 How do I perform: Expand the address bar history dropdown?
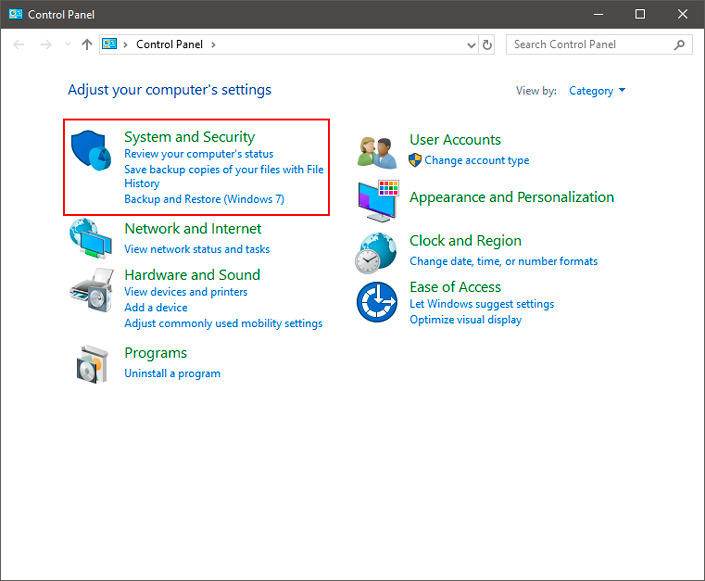click(x=471, y=45)
